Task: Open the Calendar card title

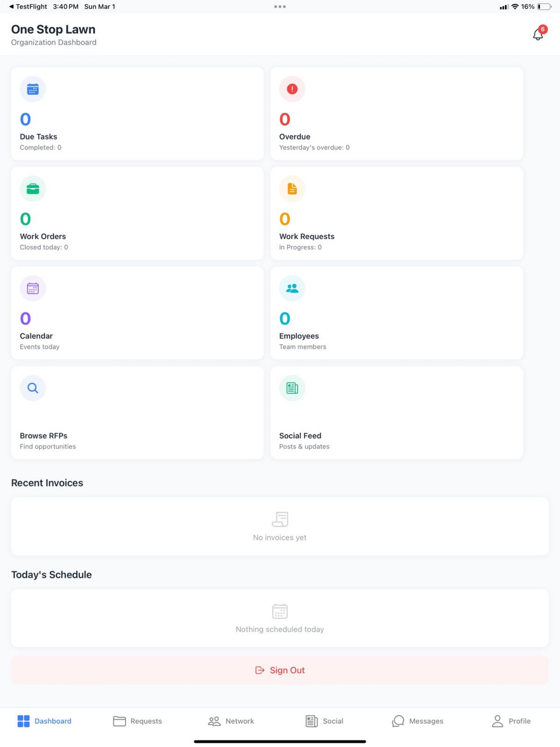Action: tap(36, 336)
